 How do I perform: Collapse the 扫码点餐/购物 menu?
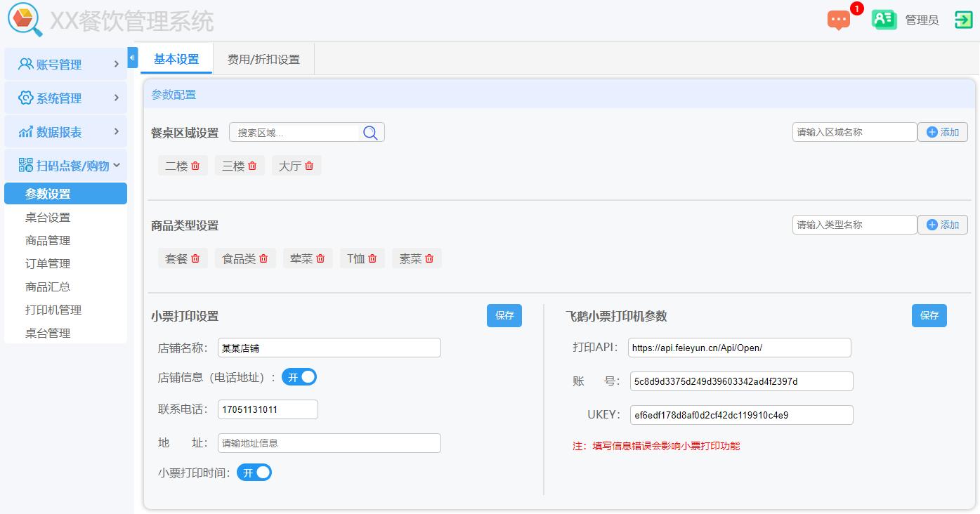click(x=65, y=165)
